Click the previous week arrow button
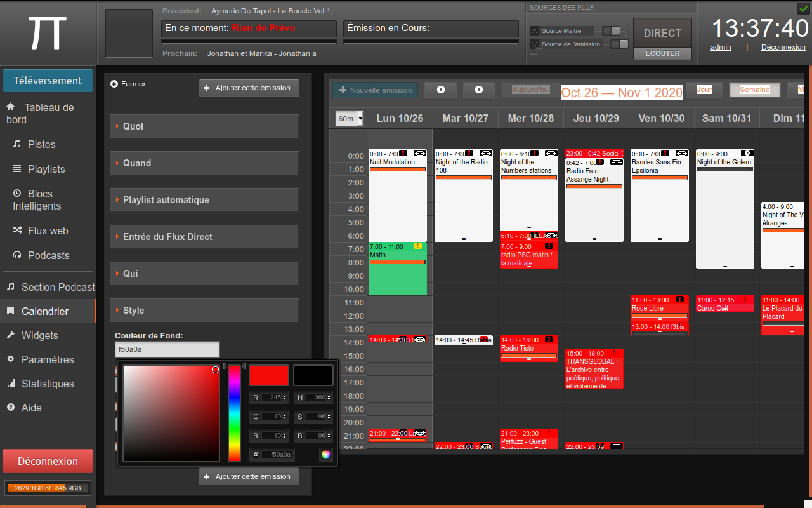Image resolution: width=812 pixels, height=508 pixels. (440, 90)
